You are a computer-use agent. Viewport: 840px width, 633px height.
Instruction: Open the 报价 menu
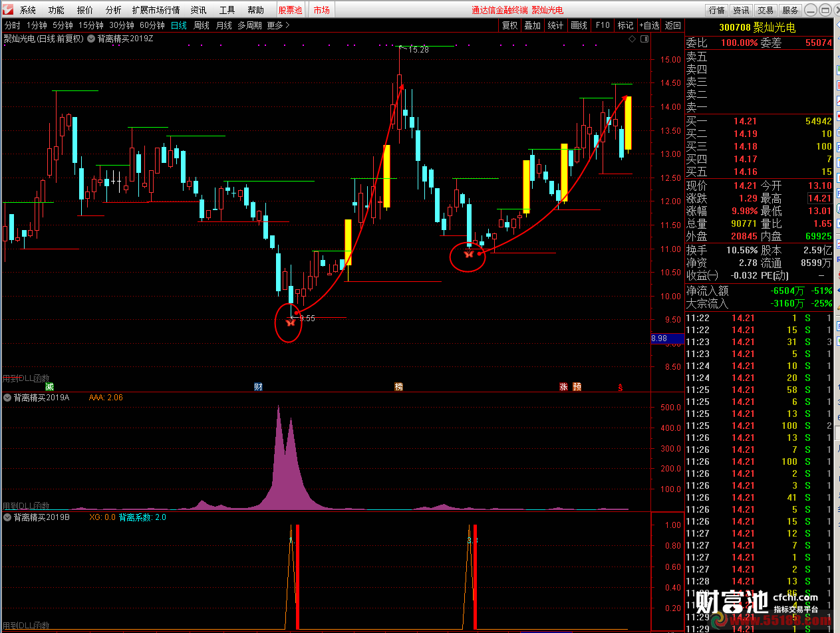(85, 10)
